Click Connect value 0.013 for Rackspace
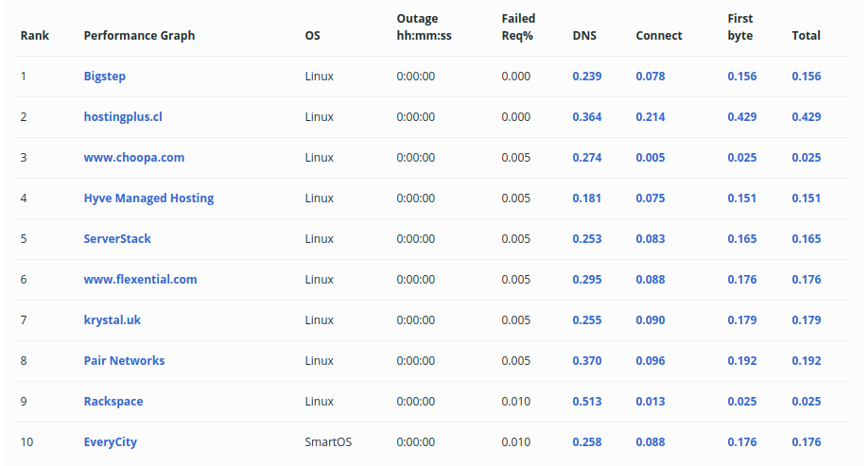Screen dimensions: 868x466 pos(651,401)
